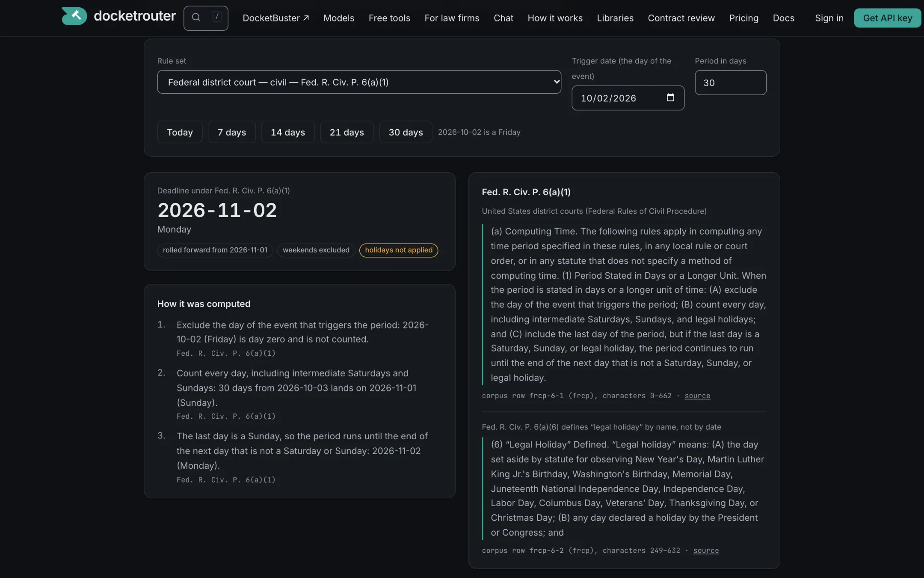
Task: View the Pricing page
Action: [x=743, y=18]
